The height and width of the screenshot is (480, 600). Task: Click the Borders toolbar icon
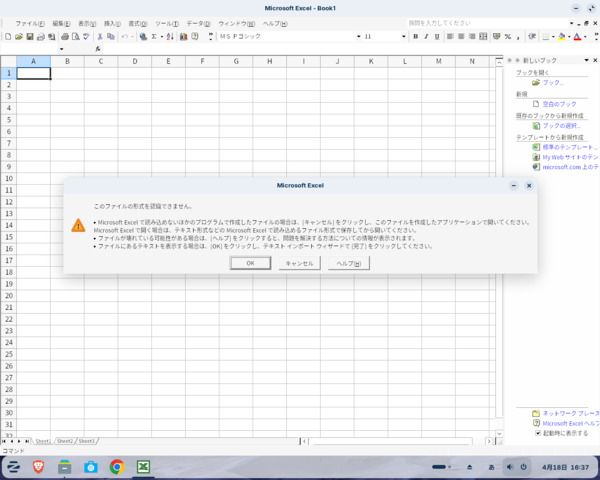click(x=546, y=36)
